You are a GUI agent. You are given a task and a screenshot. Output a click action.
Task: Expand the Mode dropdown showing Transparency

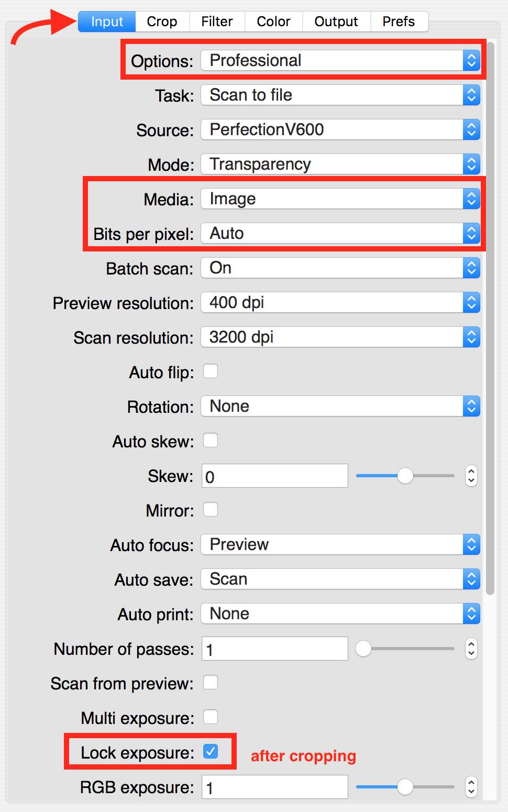(340, 164)
